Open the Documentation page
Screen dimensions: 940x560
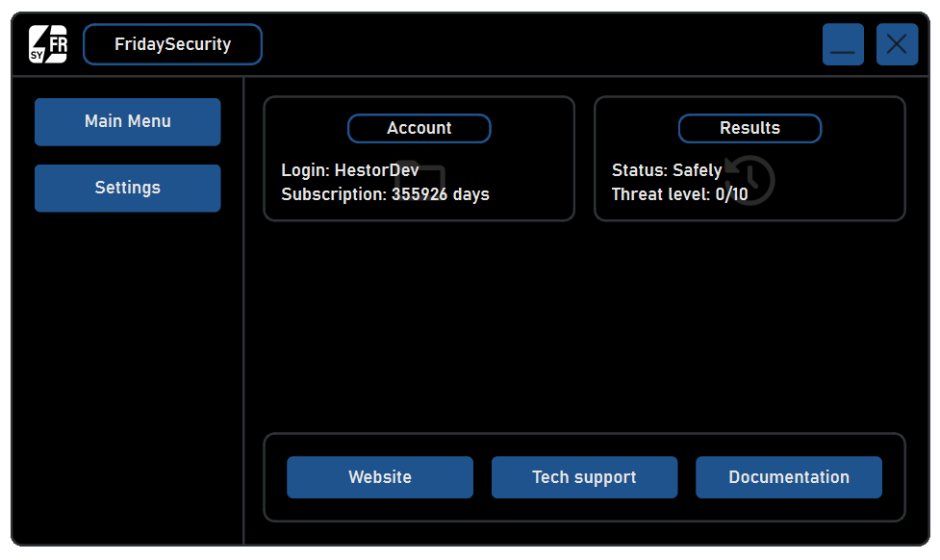pyautogui.click(x=789, y=477)
